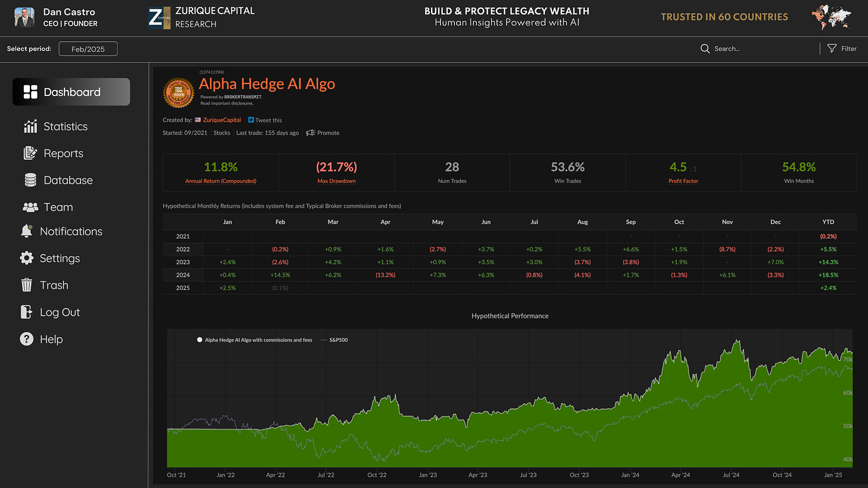Click the Zurique Capital logo
The height and width of the screenshot is (488, 868).
click(x=159, y=18)
